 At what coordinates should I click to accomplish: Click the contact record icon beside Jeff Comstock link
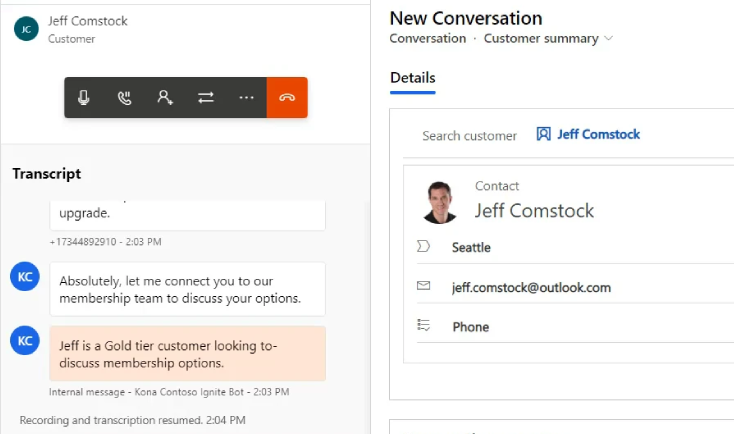click(543, 134)
